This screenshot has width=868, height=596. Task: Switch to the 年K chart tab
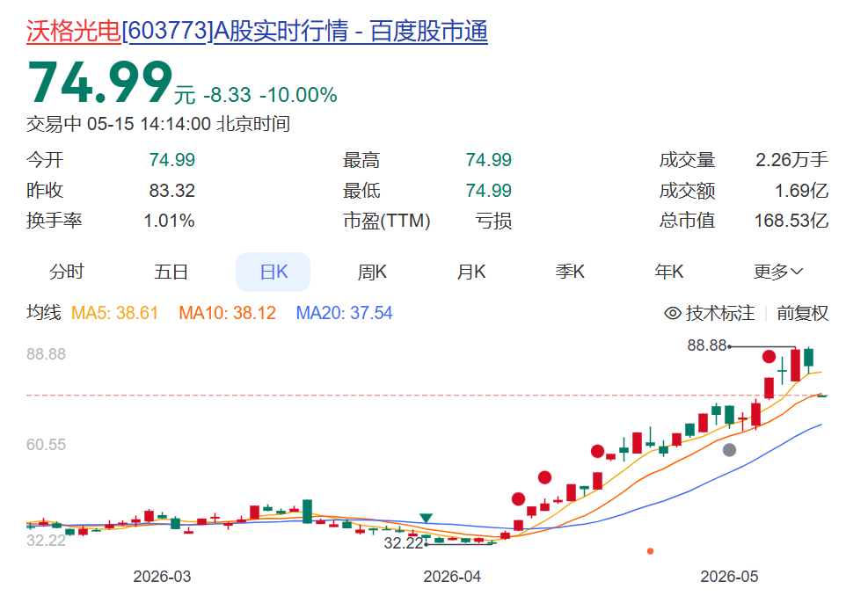click(668, 272)
